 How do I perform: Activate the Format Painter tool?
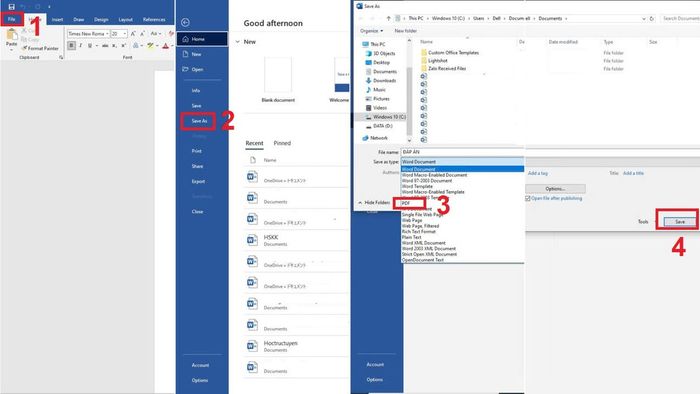pos(40,48)
